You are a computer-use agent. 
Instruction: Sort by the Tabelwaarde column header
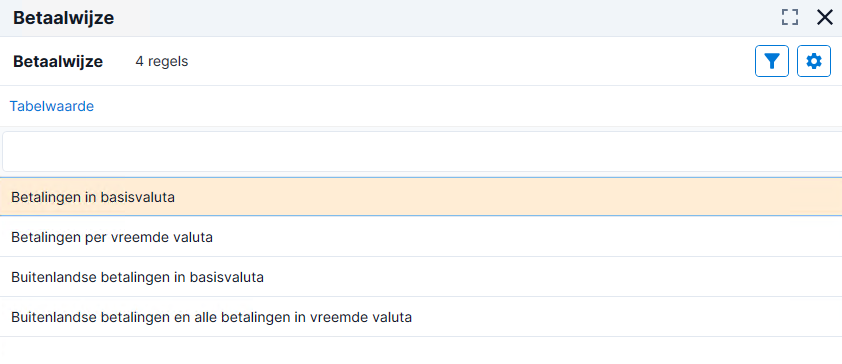tap(52, 106)
